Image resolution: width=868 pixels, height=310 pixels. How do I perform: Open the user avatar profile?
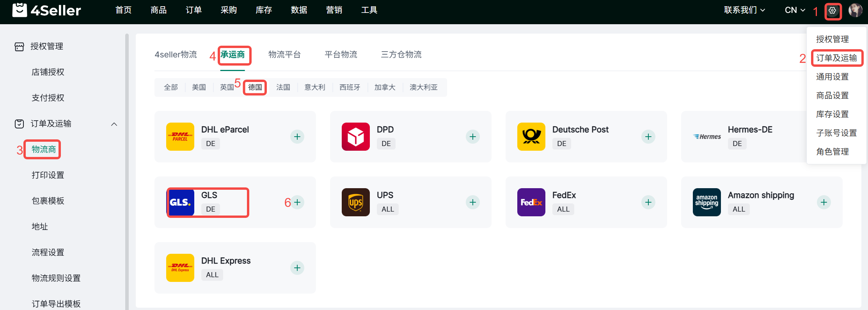tap(855, 11)
